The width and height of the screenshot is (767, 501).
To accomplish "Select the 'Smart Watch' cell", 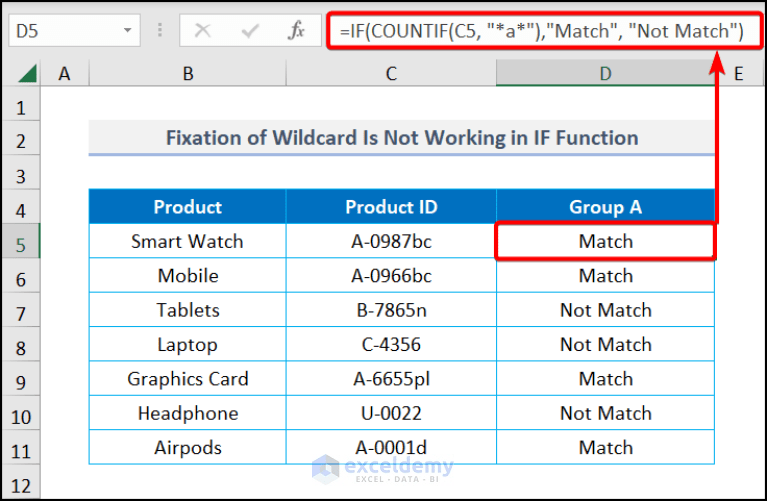I will (x=188, y=241).
